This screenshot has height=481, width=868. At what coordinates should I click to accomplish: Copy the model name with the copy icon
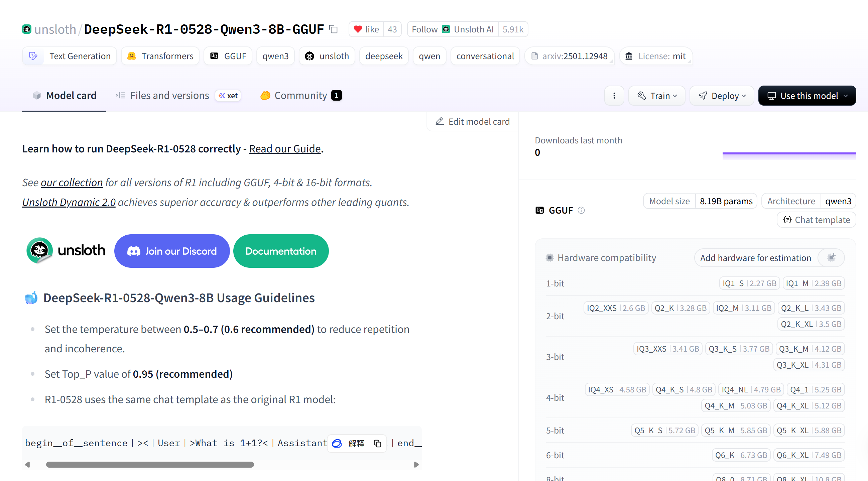click(x=333, y=29)
